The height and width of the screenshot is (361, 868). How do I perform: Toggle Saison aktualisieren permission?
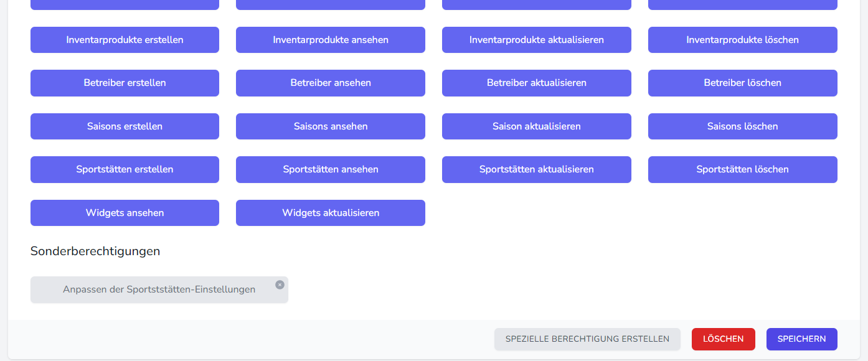click(x=536, y=126)
